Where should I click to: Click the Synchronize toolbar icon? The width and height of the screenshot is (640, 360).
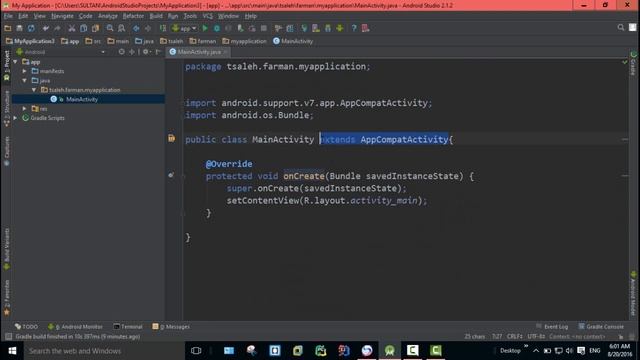pyautogui.click(x=31, y=28)
